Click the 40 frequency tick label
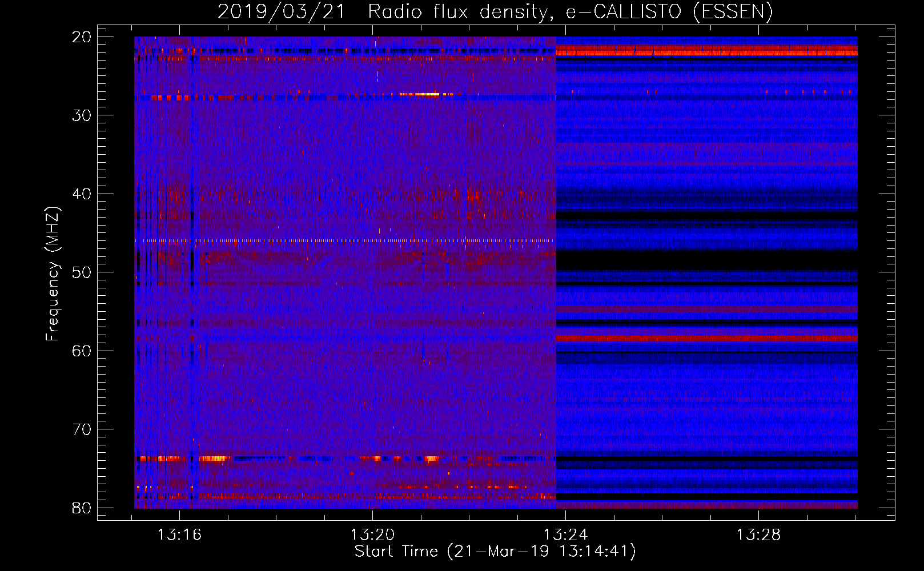 click(82, 194)
